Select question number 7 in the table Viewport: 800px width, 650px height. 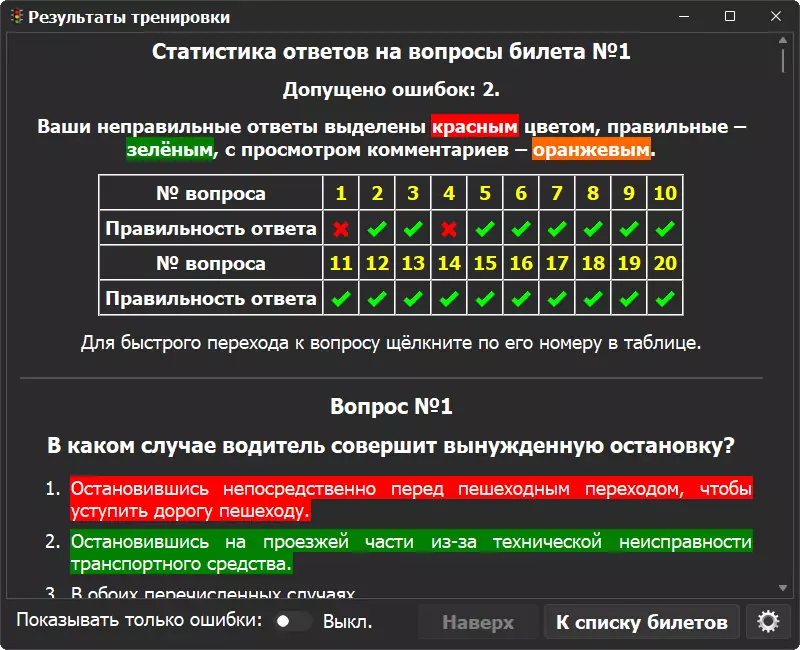(x=557, y=193)
